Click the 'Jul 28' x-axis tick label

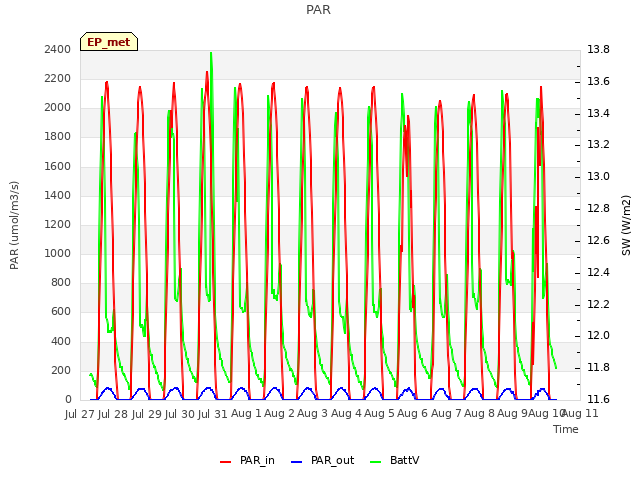(x=113, y=414)
